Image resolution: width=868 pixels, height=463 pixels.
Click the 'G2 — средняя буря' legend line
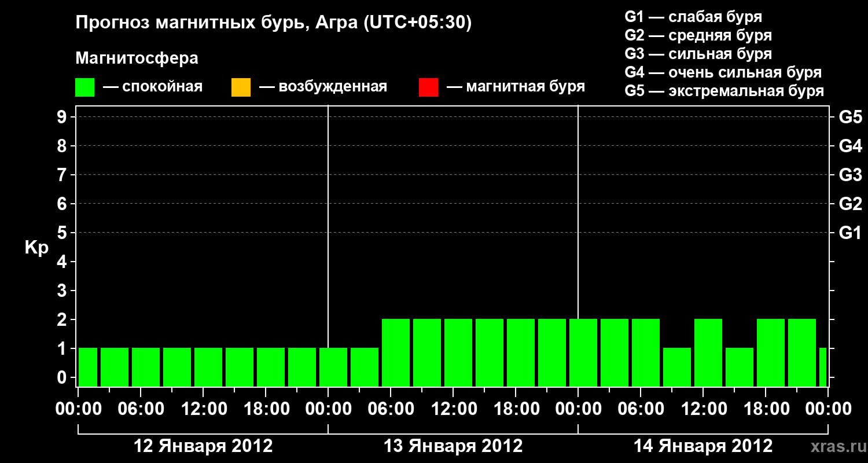(698, 35)
